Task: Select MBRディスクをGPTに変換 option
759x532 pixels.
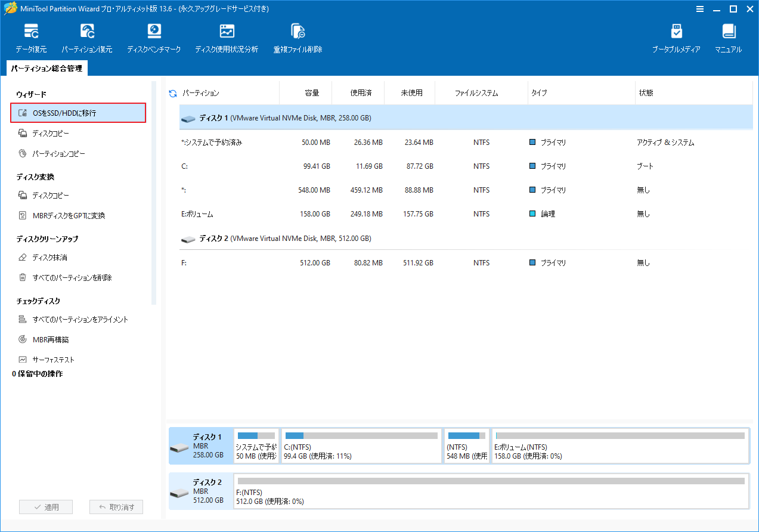Action: (74, 215)
